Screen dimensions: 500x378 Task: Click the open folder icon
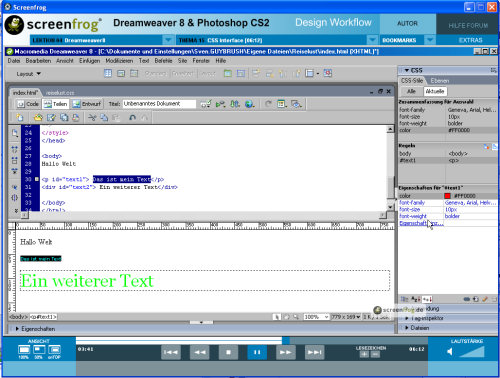[38, 117]
